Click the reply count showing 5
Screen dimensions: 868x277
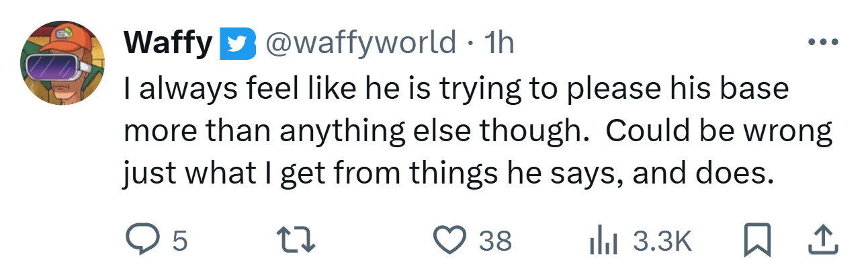pyautogui.click(x=179, y=241)
